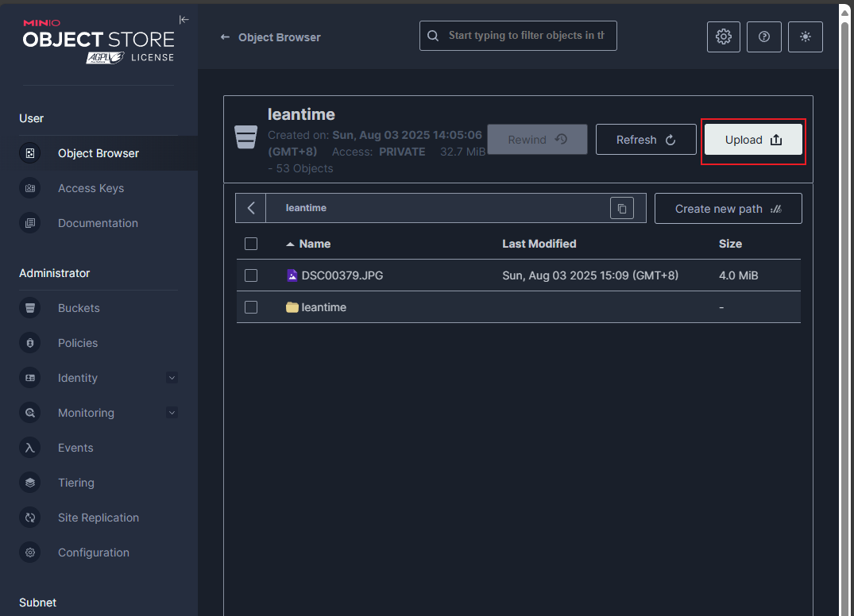The width and height of the screenshot is (854, 616).
Task: Expand the Monitoring submenu chevron
Action: coord(172,413)
